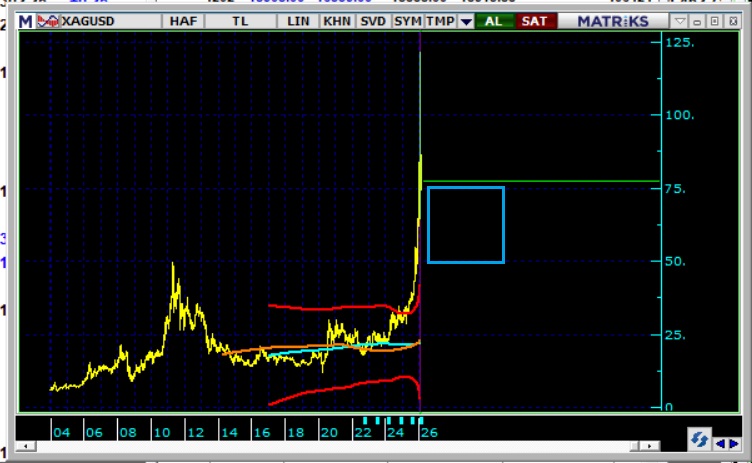This screenshot has height=463, width=752.
Task: Toggle LIN linear scale
Action: 298,21
